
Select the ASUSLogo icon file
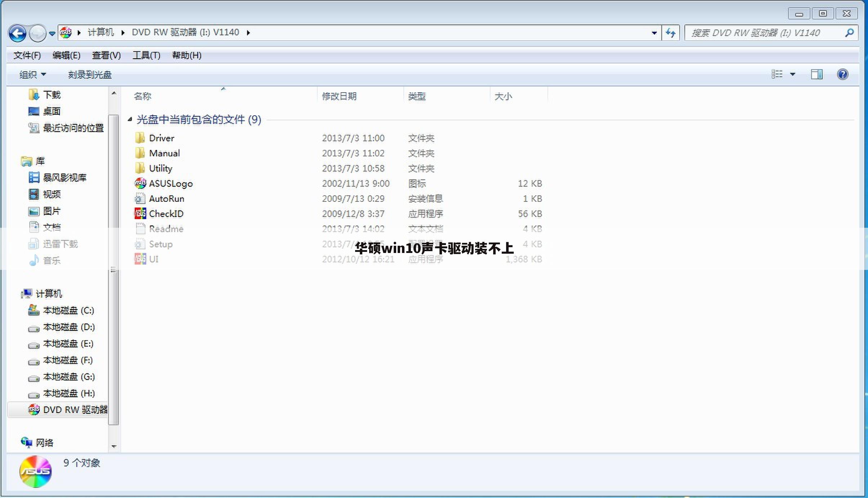(x=170, y=183)
